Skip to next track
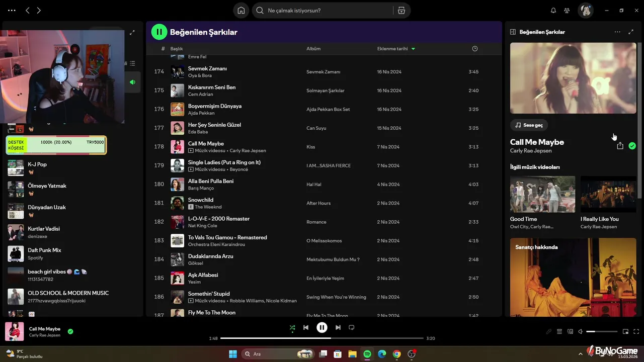Viewport: 644px width, 362px height. point(338,327)
